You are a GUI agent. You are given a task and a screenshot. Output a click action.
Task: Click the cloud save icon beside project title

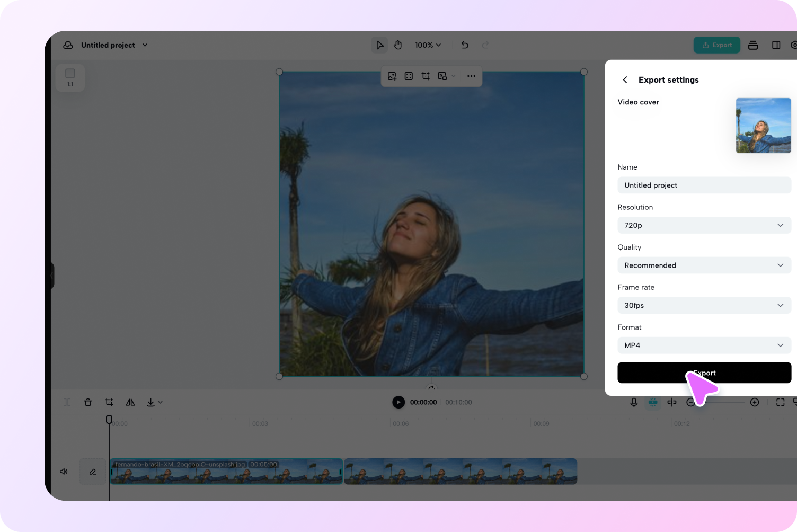coord(68,45)
